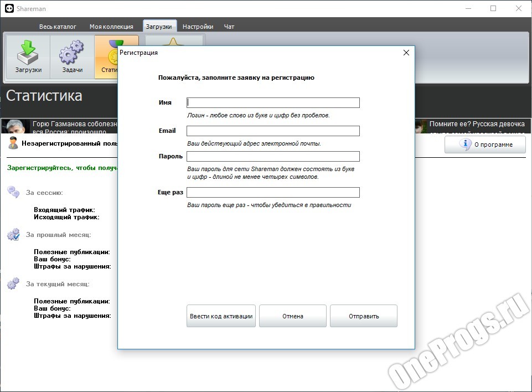532x392 pixels.
Task: Submit the form with Отправить
Action: (x=364, y=316)
